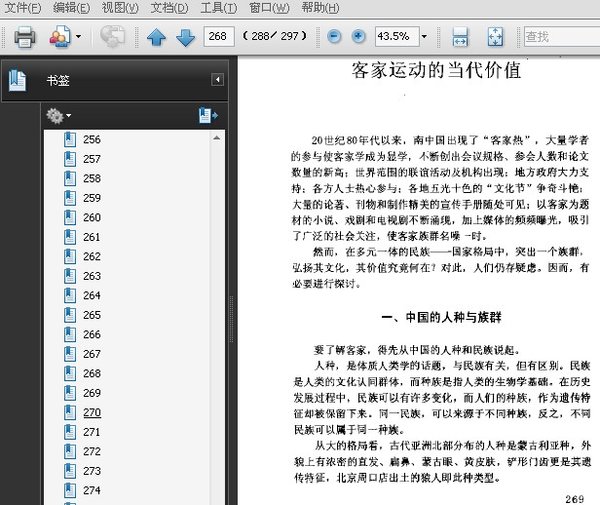The image size is (600, 505).
Task: Open the 工具(T) menu
Action: (217, 8)
